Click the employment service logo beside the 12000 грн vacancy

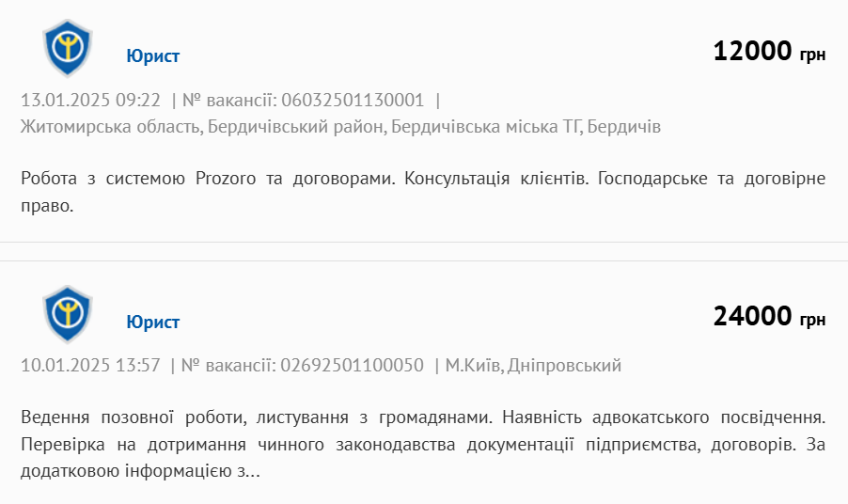pyautogui.click(x=67, y=49)
